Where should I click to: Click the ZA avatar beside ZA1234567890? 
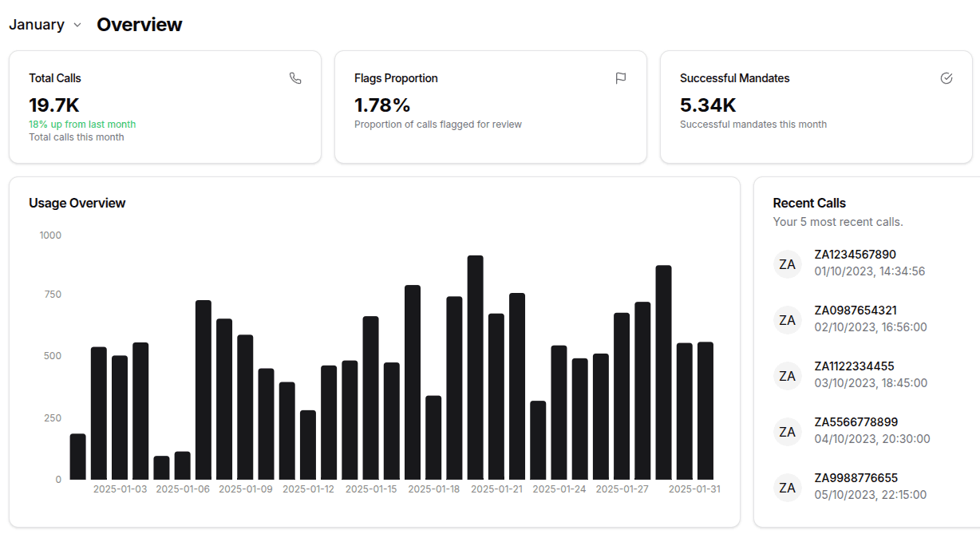click(x=787, y=263)
